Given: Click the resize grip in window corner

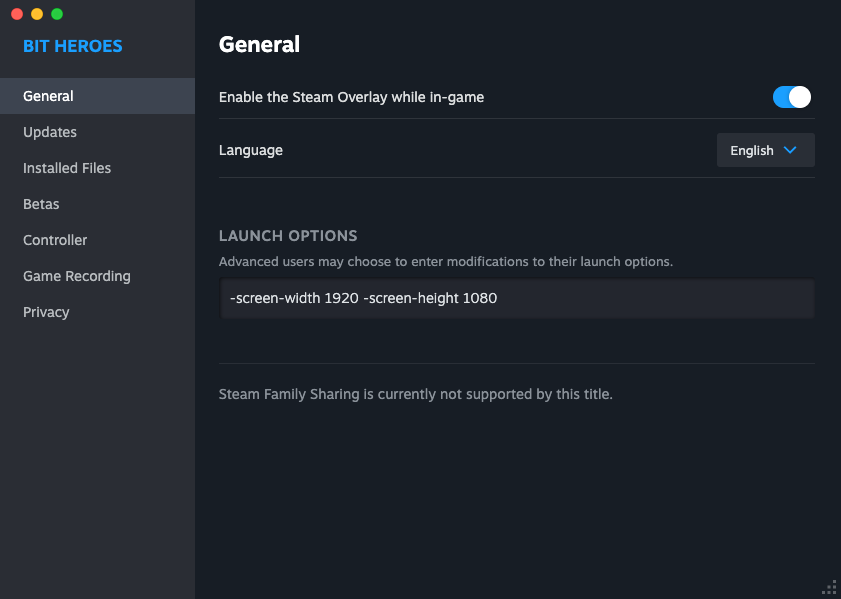Looking at the screenshot, I should (x=829, y=587).
